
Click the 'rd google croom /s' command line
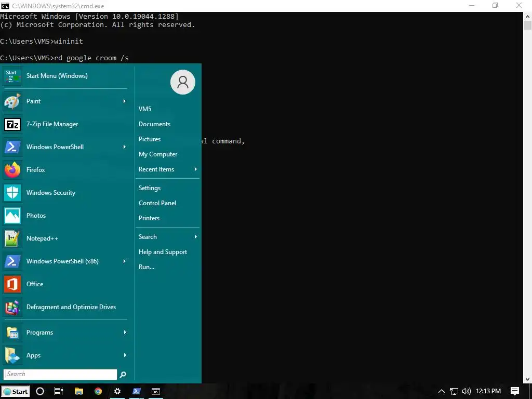64,58
